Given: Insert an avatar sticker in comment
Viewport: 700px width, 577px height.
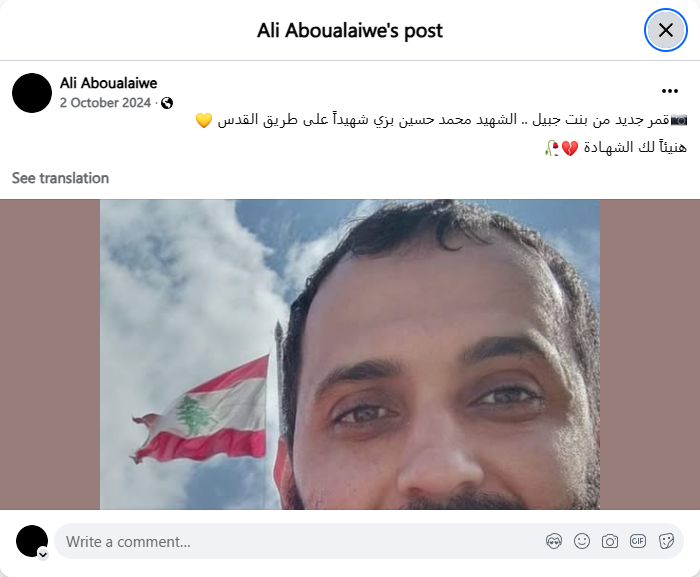Looking at the screenshot, I should [554, 541].
